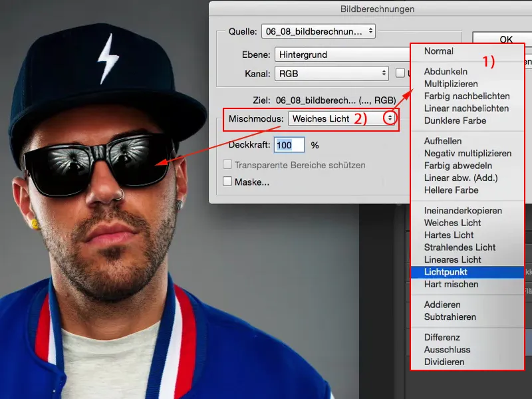Open the Quelle source dropdown

[319, 31]
